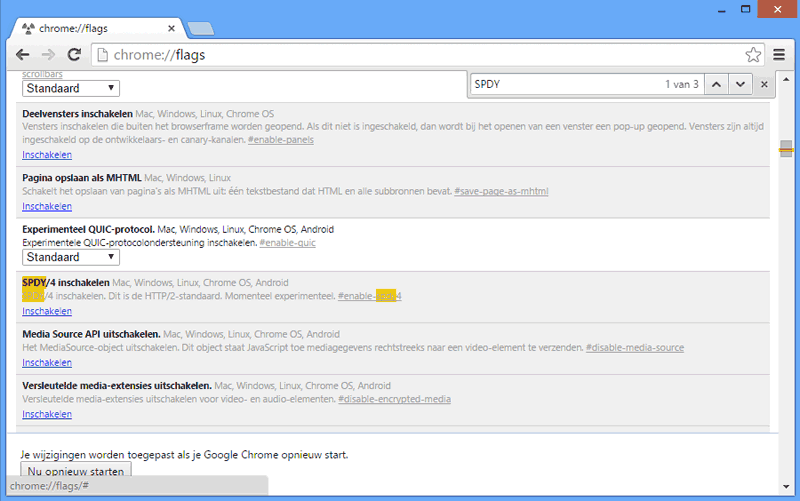Click the forward navigation arrow
This screenshot has width=800, height=501.
(x=48, y=55)
